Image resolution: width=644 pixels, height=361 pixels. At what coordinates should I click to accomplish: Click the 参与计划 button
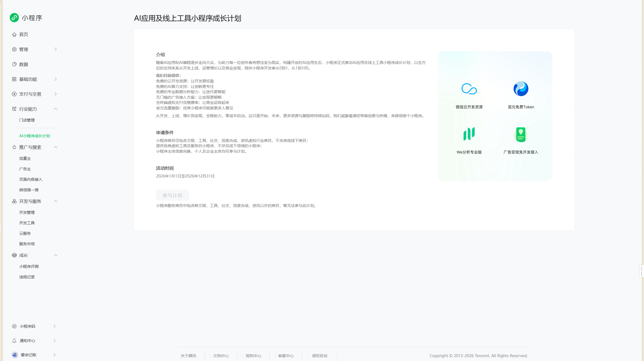point(172,195)
